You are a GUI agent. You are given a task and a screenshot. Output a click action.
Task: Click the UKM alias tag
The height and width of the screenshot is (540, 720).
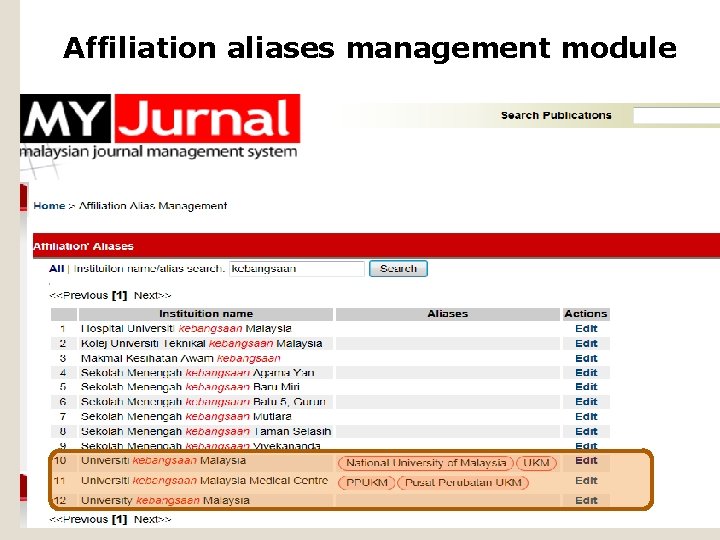[x=536, y=463]
